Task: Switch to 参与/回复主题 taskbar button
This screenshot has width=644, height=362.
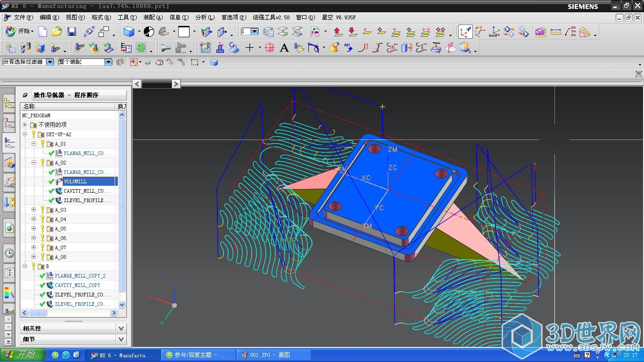Action: click(x=198, y=355)
